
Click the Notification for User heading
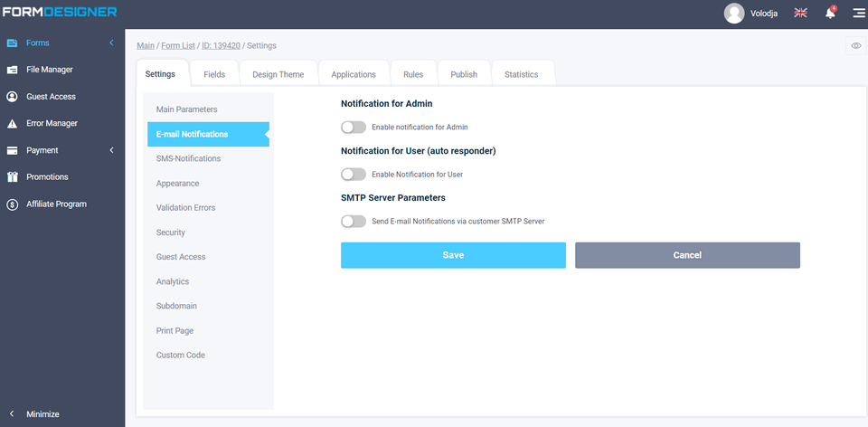click(418, 151)
